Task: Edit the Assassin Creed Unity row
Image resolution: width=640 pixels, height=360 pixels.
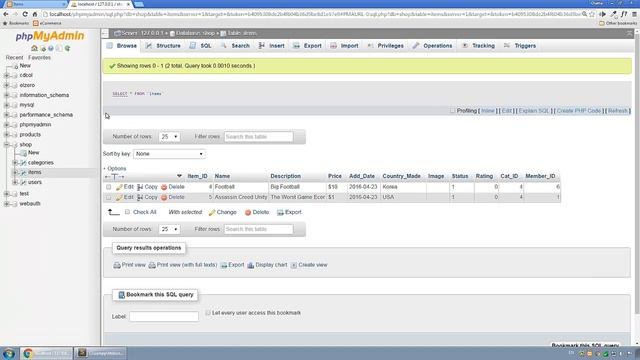Action: (124, 197)
